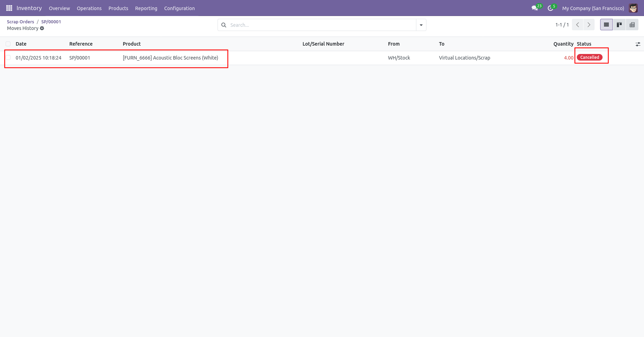644x337 pixels.
Task: Sort by the To column header
Action: pos(442,44)
